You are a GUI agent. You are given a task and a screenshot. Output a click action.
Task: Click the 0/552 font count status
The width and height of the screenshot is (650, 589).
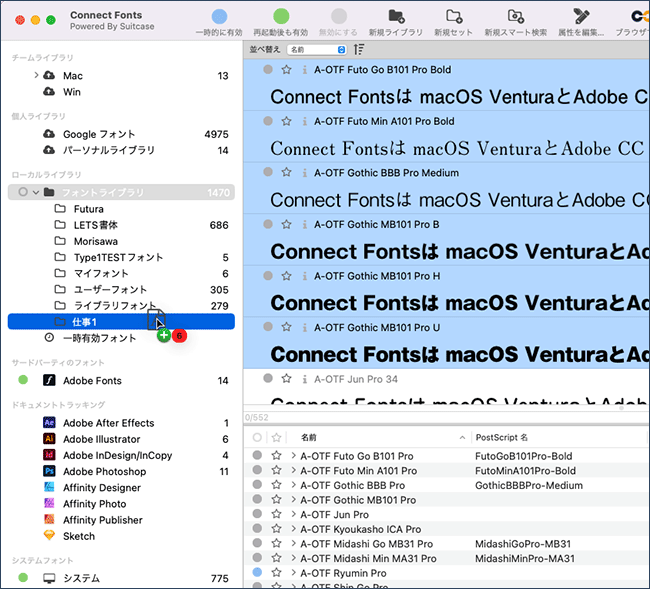pyautogui.click(x=256, y=417)
